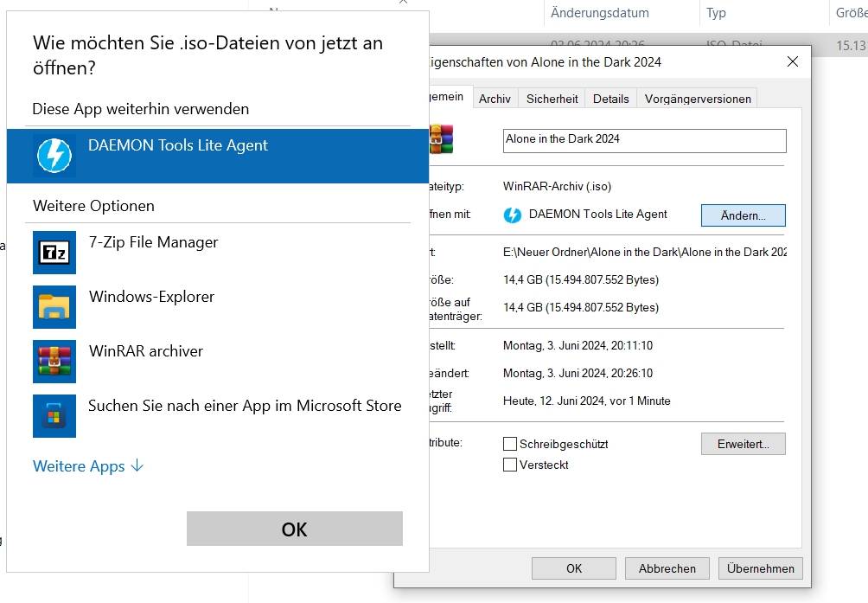
Task: Expand the Weitere Apps list
Action: [x=88, y=466]
